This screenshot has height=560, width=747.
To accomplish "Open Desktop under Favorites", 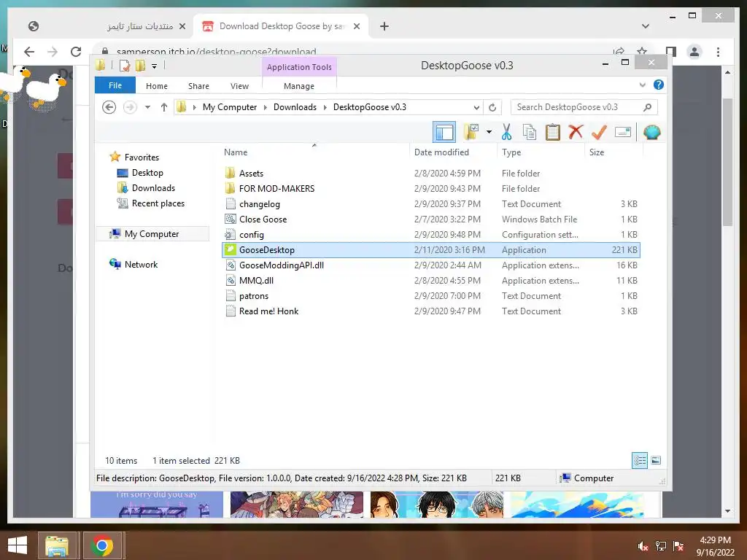I will point(147,172).
